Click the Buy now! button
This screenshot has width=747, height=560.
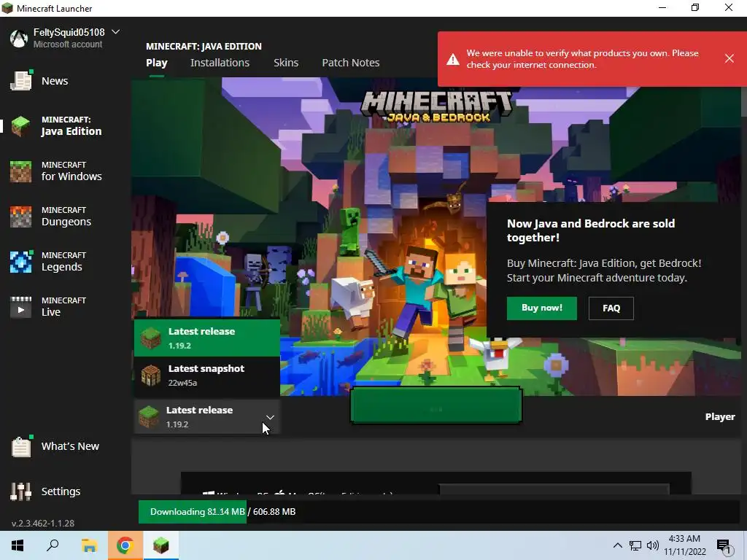click(x=542, y=308)
